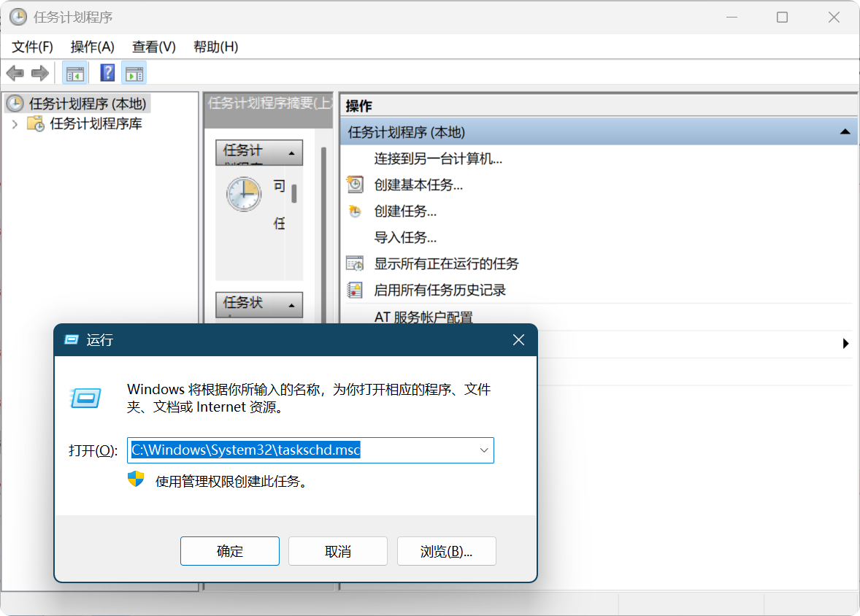This screenshot has width=860, height=616.
Task: Minimize the Task Scheduler window
Action: (x=732, y=17)
